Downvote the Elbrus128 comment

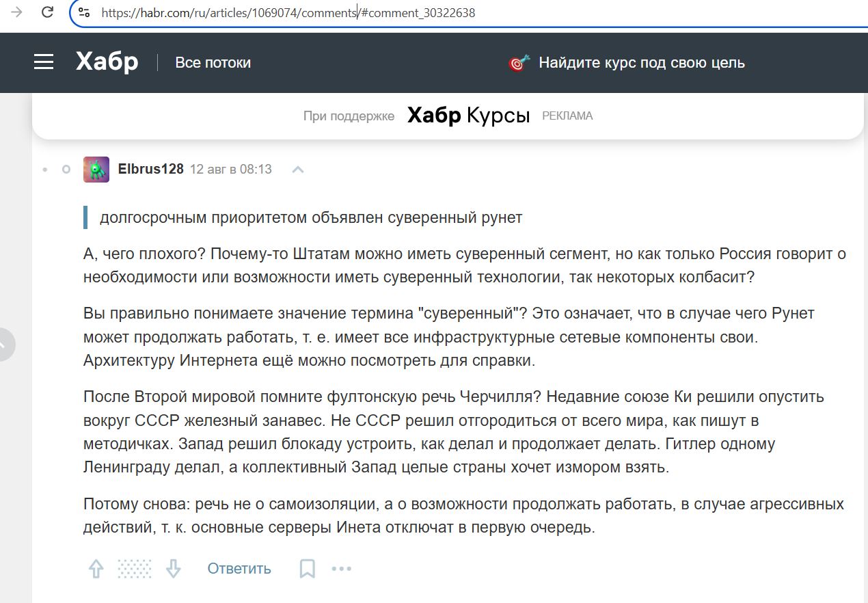pos(174,569)
